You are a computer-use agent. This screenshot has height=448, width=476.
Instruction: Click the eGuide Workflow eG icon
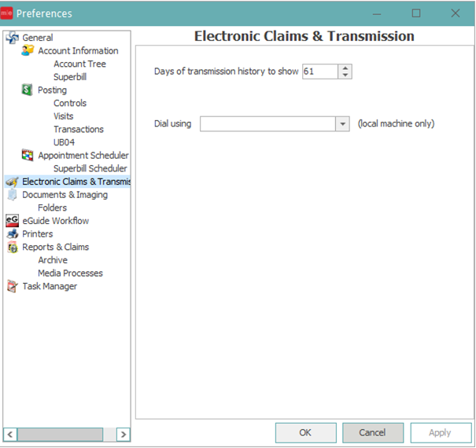pos(12,221)
